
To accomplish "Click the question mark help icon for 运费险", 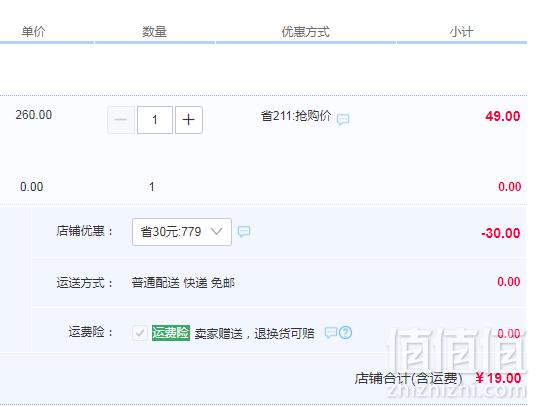I will 346,333.
